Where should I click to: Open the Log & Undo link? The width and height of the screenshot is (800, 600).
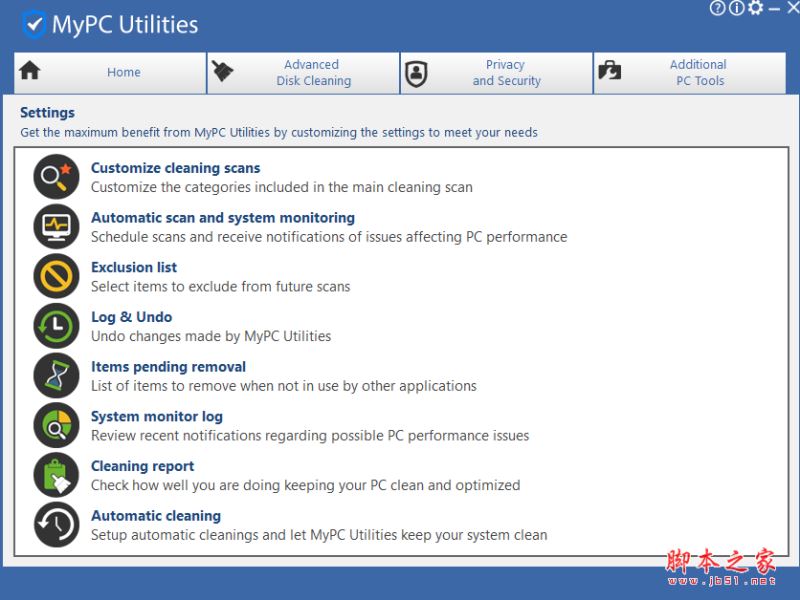click(132, 317)
